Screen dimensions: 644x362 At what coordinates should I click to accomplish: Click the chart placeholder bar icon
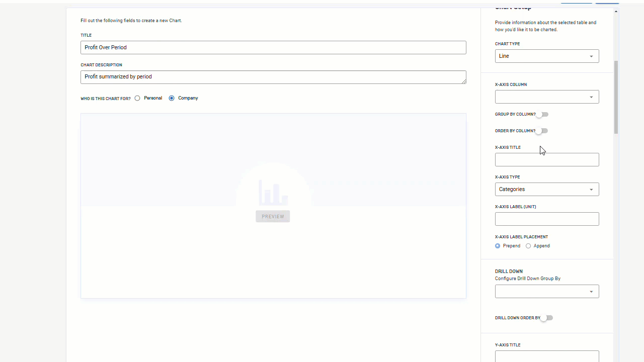tap(273, 192)
